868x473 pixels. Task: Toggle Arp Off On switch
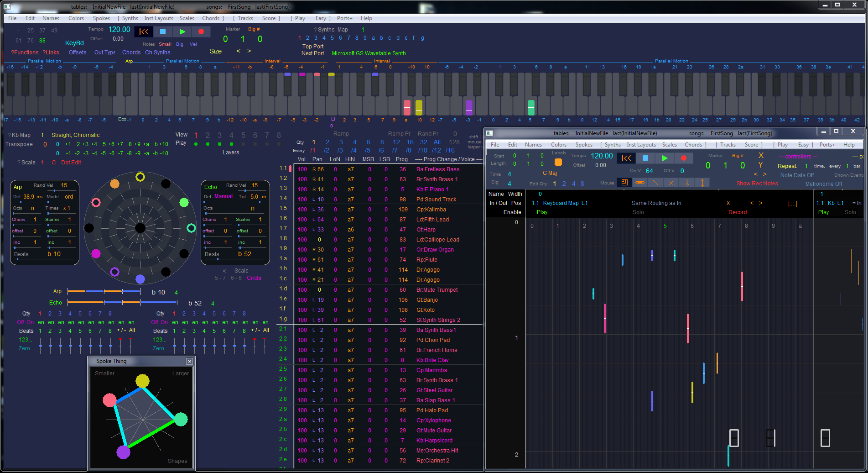tap(25, 322)
